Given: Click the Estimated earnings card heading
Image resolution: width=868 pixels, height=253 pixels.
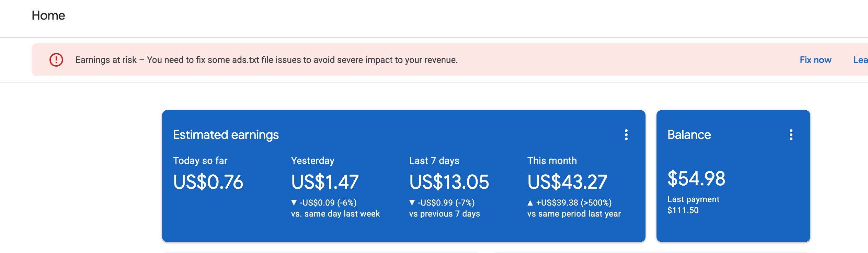Looking at the screenshot, I should click(226, 135).
